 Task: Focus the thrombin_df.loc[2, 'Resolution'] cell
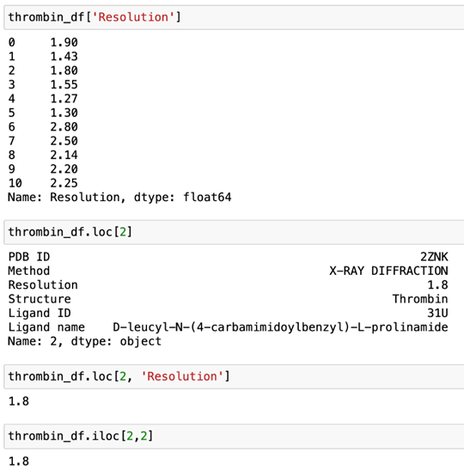234,376
